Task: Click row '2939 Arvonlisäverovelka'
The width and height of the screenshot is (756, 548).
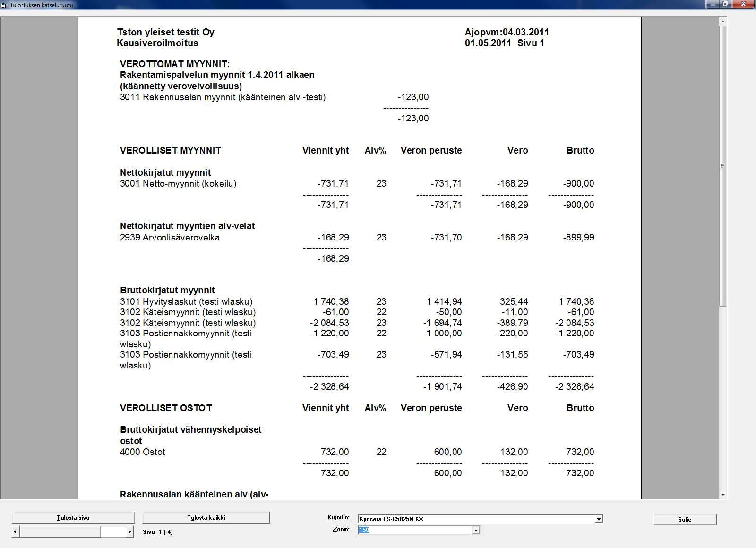Action: tap(357, 238)
